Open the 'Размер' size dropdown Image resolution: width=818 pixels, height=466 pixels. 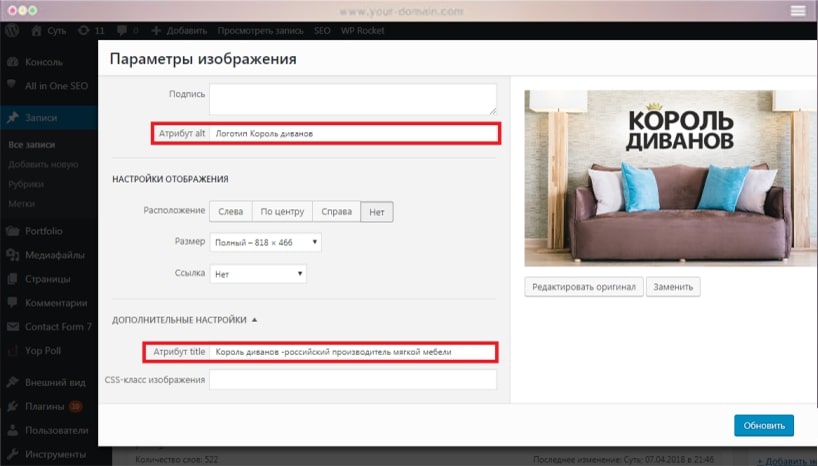point(266,242)
